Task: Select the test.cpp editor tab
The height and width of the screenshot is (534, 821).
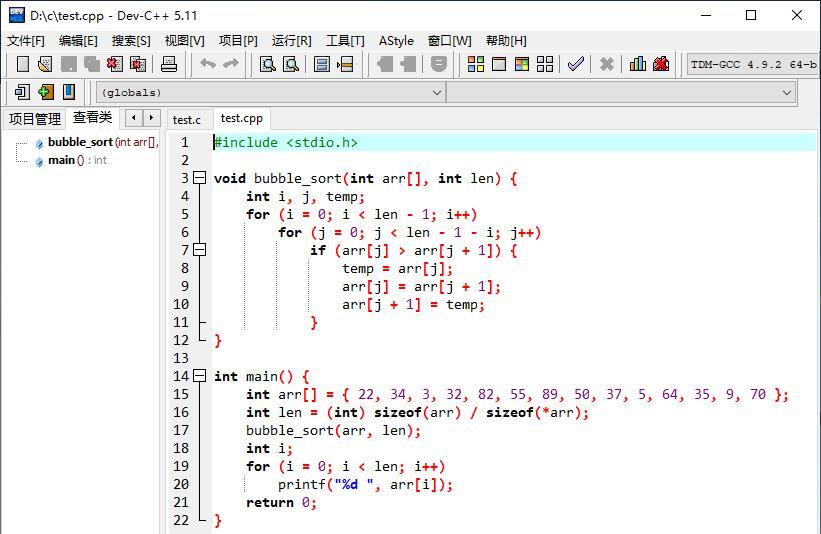Action: (241, 118)
